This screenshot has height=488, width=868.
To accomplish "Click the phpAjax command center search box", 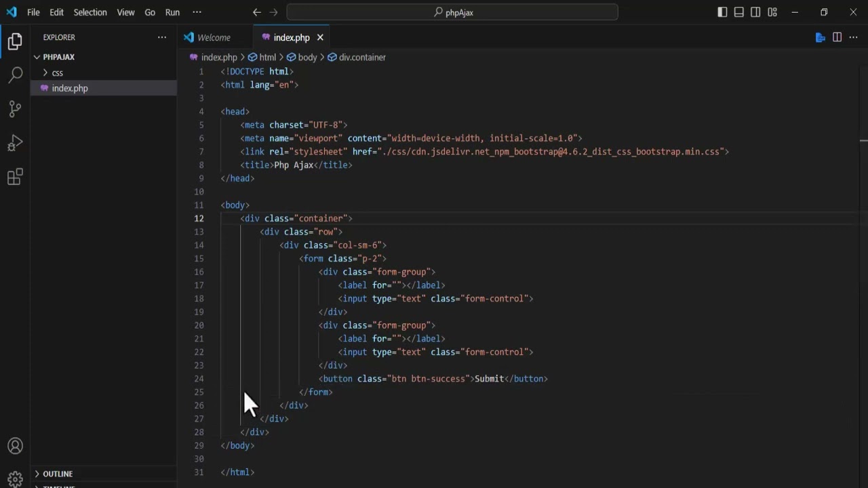I will 452,12.
